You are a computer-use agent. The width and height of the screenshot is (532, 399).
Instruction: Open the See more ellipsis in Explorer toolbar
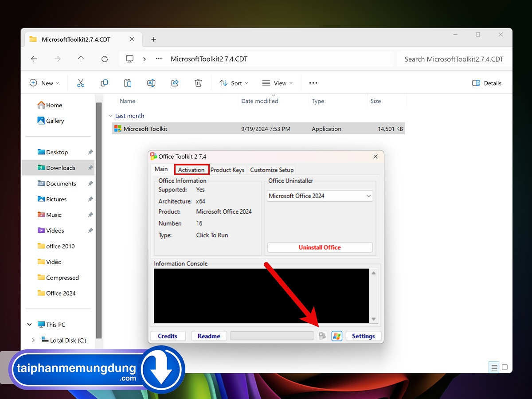[313, 83]
